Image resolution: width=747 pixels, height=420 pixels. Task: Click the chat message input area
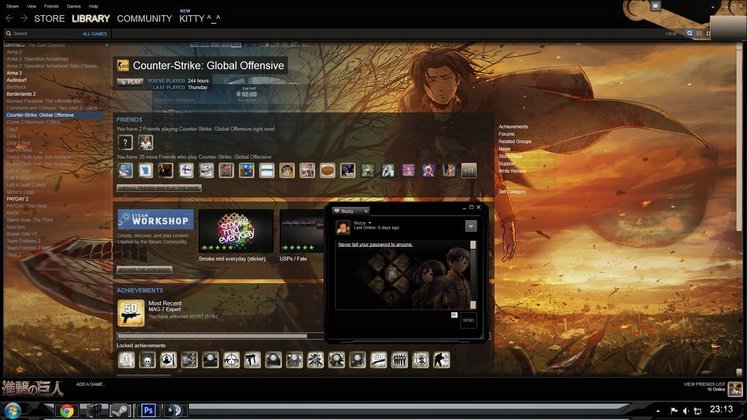396,321
